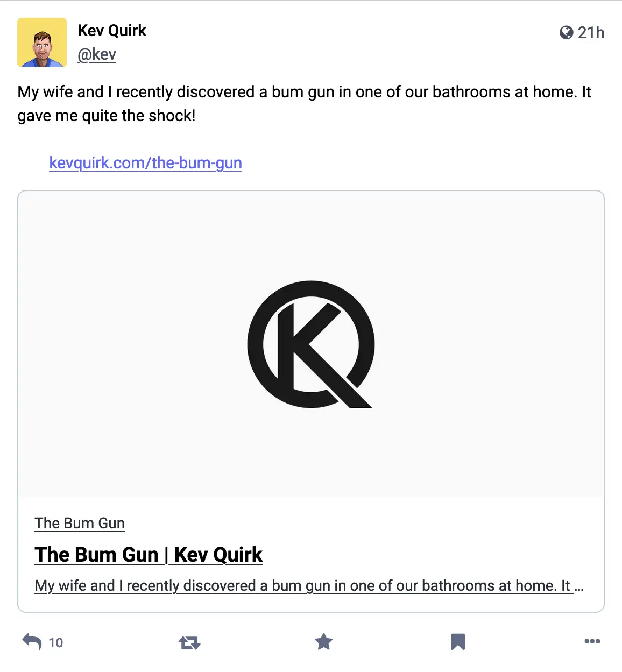
Task: Click the KQ logo in preview card
Action: click(x=310, y=344)
